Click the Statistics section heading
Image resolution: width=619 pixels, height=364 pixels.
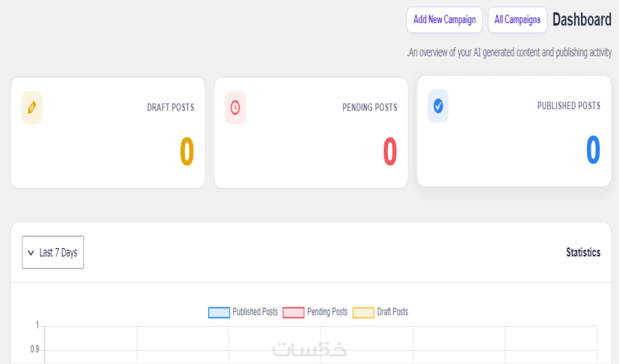pyautogui.click(x=583, y=253)
